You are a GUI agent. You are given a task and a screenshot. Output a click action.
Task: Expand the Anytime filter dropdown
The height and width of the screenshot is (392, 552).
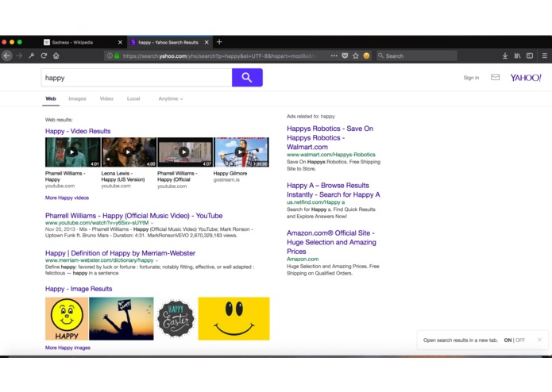171,98
